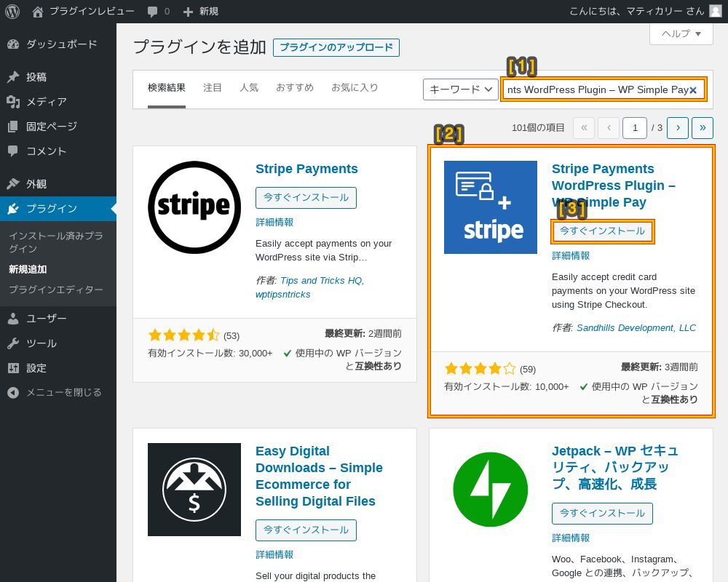Switch to the おすすめ tab
Screen dimensions: 728x582
pos(295,88)
